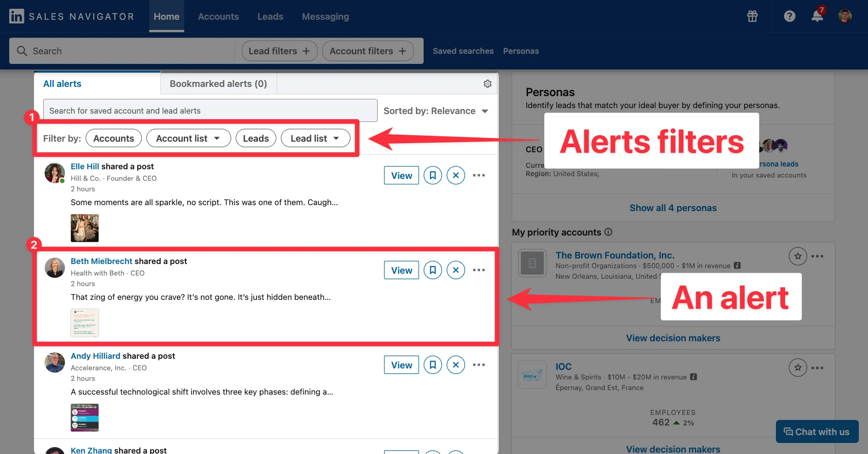Image resolution: width=868 pixels, height=454 pixels.
Task: Open Beth Mielbrecht's post image thumbnail
Action: coord(85,323)
